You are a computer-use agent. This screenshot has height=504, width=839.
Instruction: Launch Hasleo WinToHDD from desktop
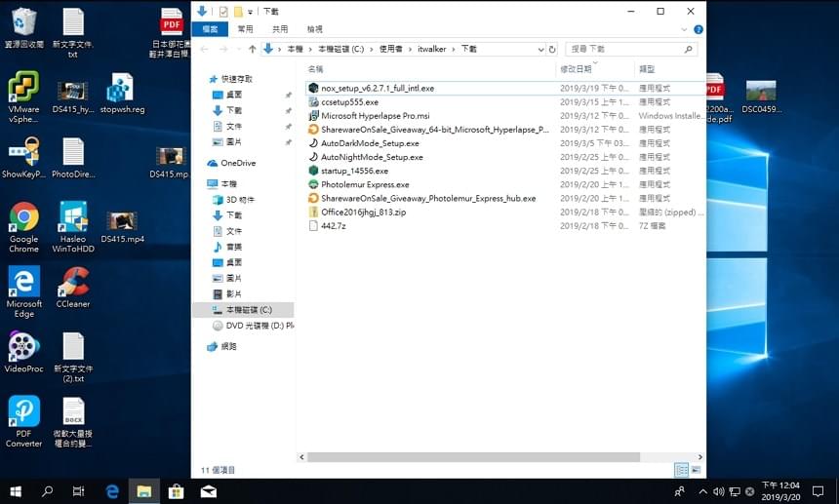(x=73, y=227)
